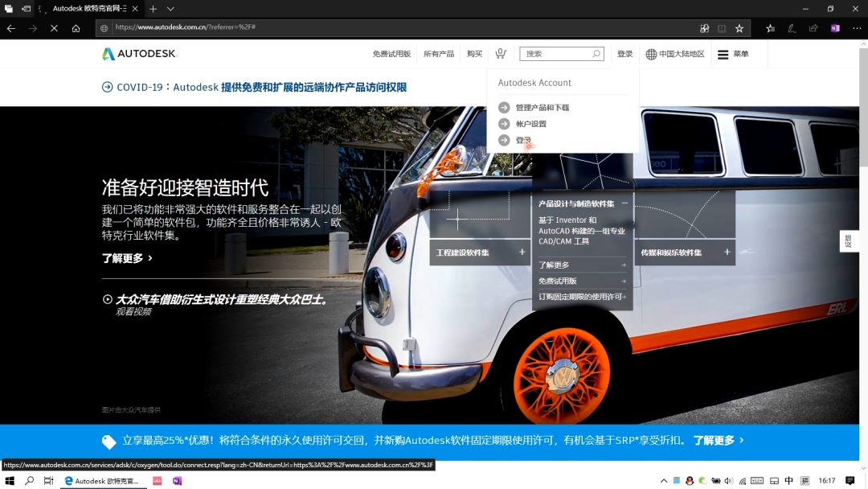Viewport: 868px width, 489px height.
Task: Click the page vertical scrollbar
Action: click(x=863, y=108)
